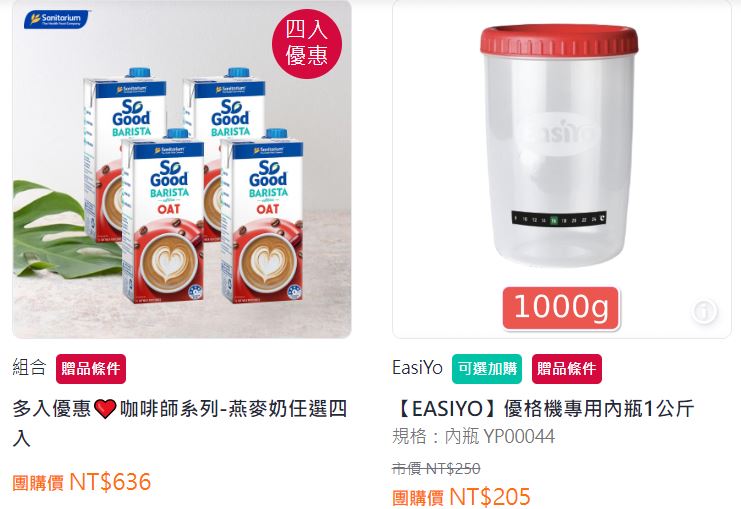741x509 pixels.
Task: Click the EasiYo brand name
Action: (x=417, y=368)
